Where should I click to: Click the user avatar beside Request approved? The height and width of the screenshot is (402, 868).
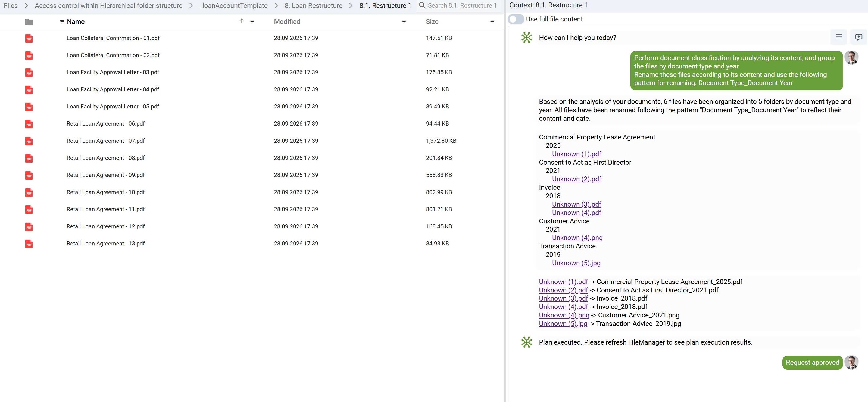click(851, 363)
